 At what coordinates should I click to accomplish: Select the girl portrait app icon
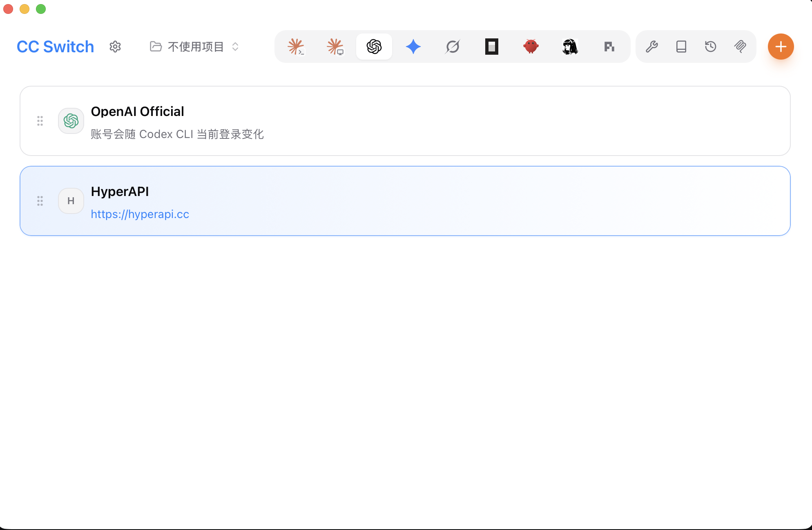[570, 47]
